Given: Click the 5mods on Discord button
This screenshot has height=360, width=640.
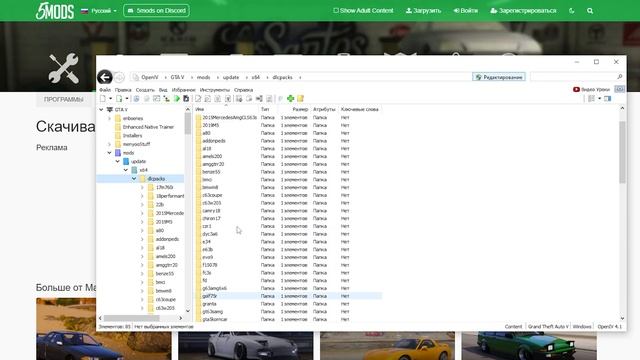Looking at the screenshot, I should (x=156, y=11).
